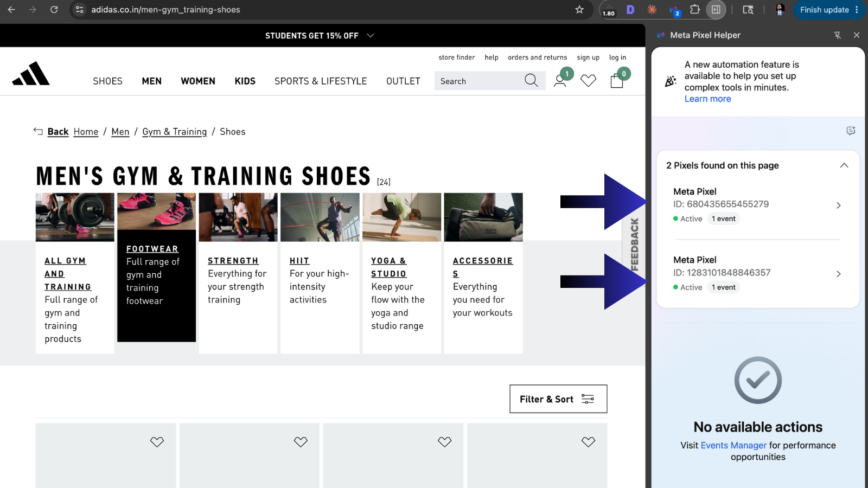Image resolution: width=868 pixels, height=488 pixels.
Task: Wishlist the third product card heart
Action: point(444,442)
